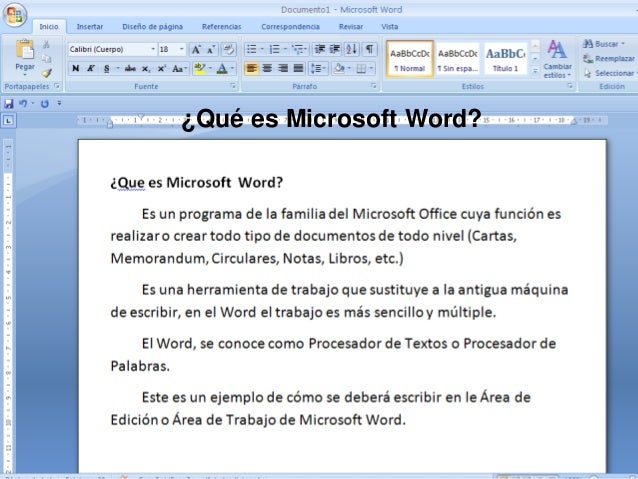Open the underline style dropdown arrow
Screen dimensions: 638x479
(118, 68)
